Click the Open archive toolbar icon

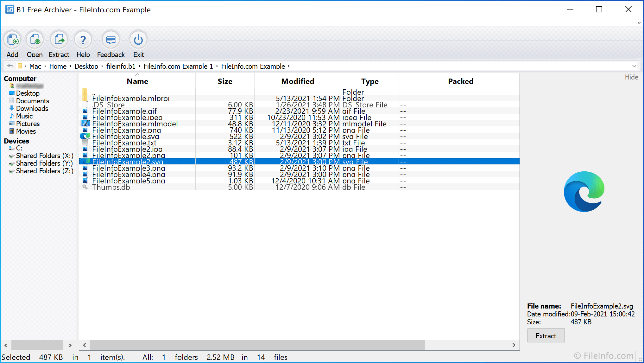(x=35, y=40)
